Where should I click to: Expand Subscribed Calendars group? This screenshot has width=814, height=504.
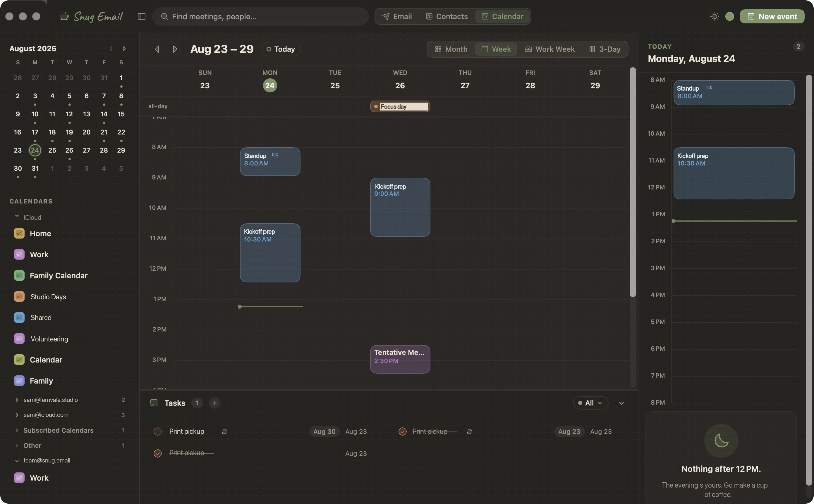(x=17, y=430)
